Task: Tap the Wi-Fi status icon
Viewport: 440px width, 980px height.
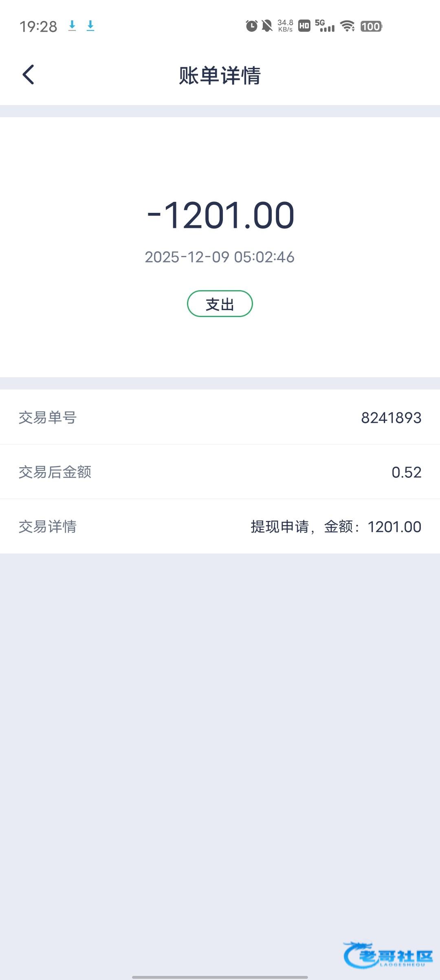Action: click(348, 26)
